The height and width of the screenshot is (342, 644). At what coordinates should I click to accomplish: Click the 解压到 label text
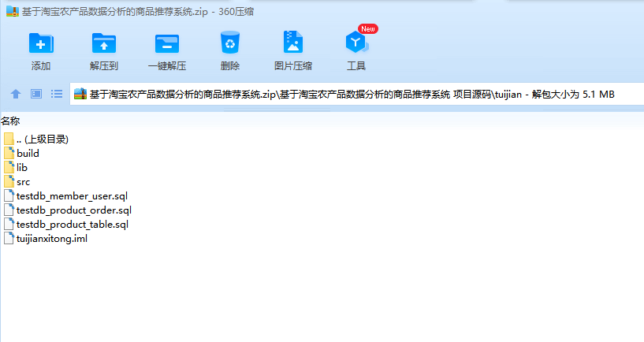point(104,65)
